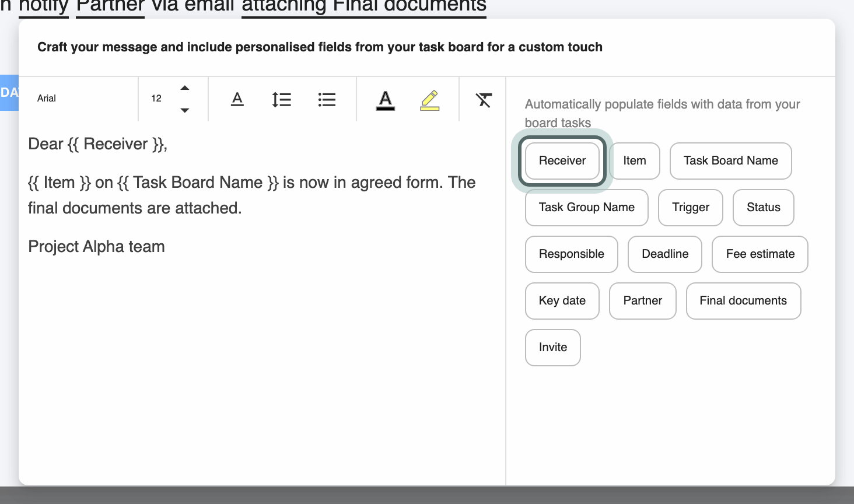Insert the Item field
The image size is (854, 504).
pyautogui.click(x=635, y=160)
